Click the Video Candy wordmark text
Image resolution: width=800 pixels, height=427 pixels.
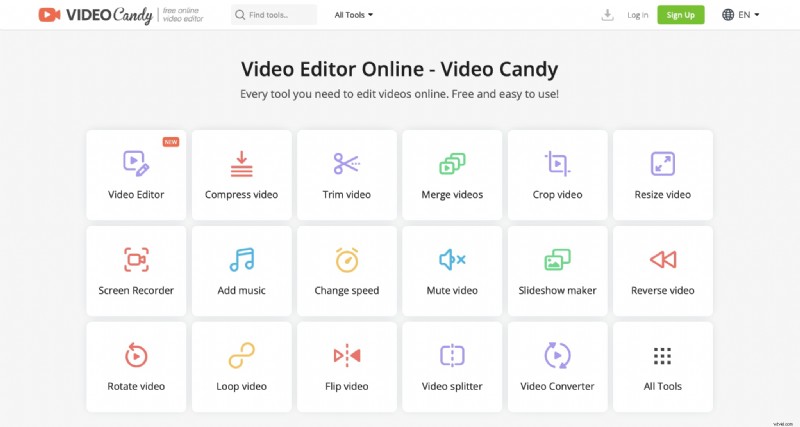(x=109, y=15)
